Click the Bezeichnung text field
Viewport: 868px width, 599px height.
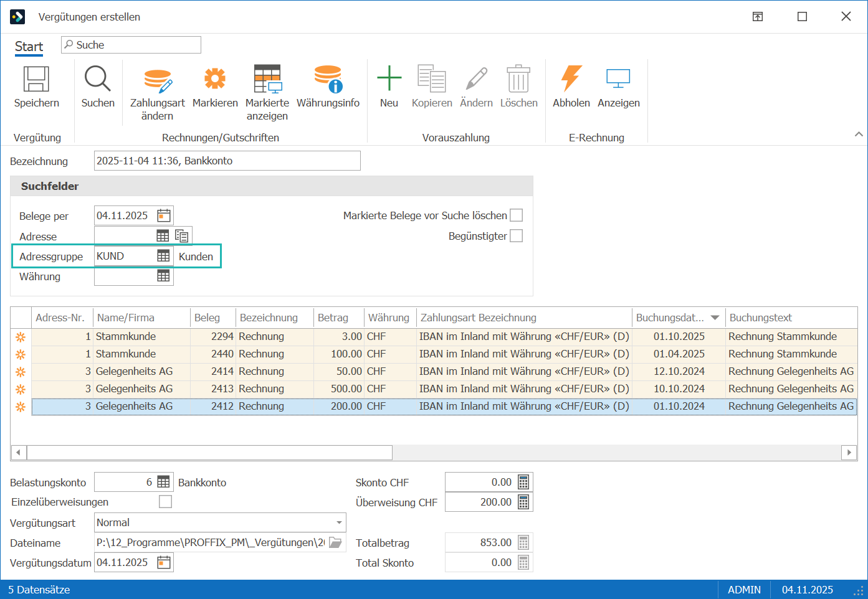227,161
